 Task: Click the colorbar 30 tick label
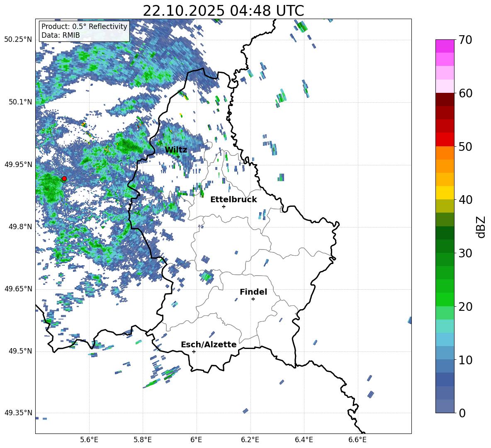tap(465, 253)
